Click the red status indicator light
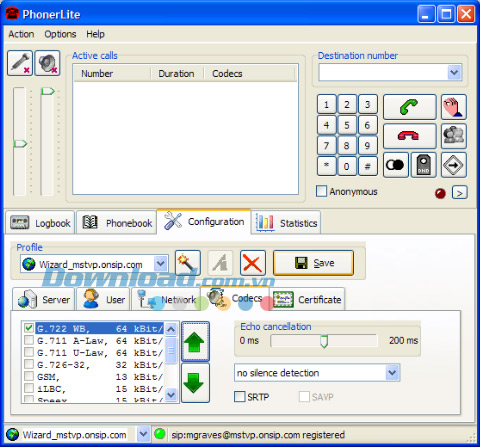 (440, 193)
